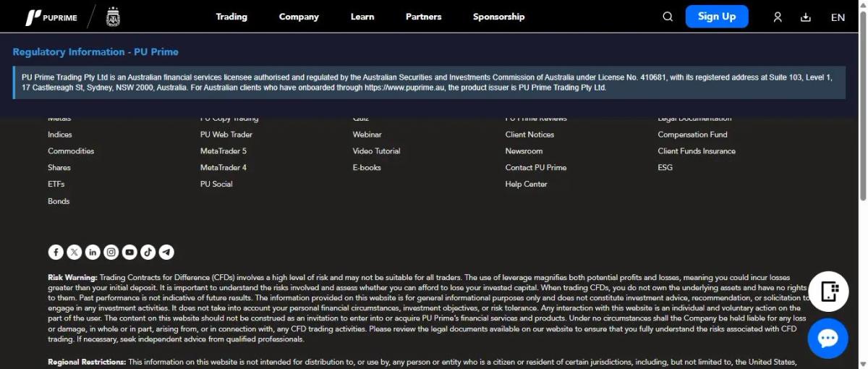The width and height of the screenshot is (868, 369).
Task: Open the PU Web Trader link
Action: click(x=226, y=135)
